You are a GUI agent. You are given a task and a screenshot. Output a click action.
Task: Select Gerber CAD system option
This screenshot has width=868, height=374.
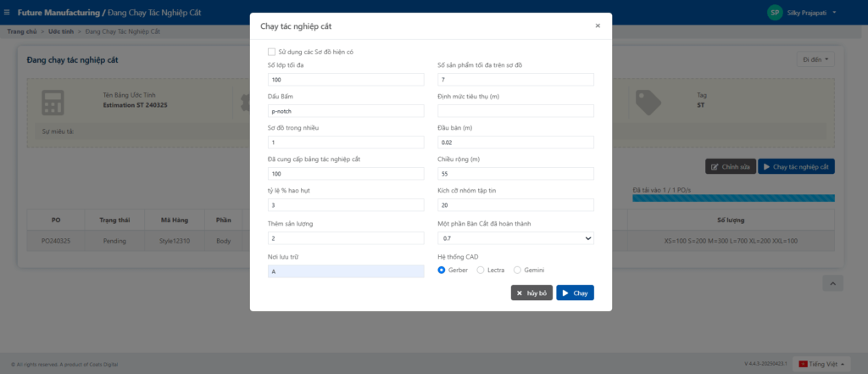[442, 270]
